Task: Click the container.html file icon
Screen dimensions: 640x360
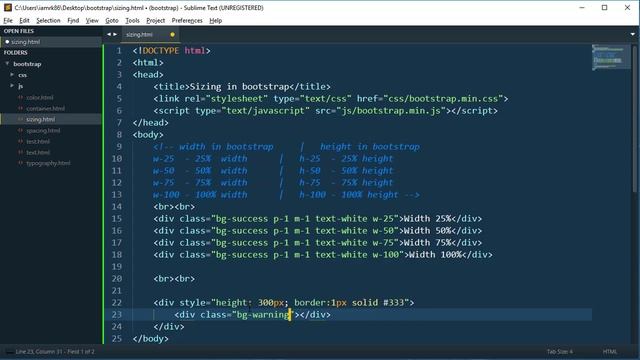Action: [x=20, y=109]
